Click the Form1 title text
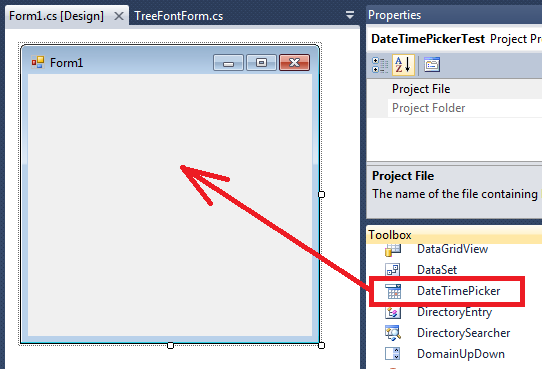The width and height of the screenshot is (542, 369). [66, 63]
